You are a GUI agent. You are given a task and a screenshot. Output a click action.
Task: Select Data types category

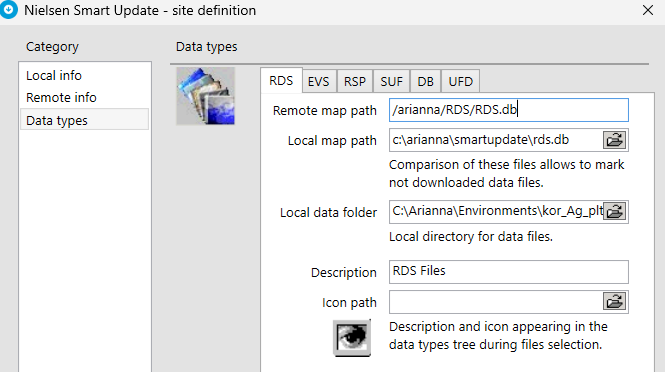click(84, 120)
